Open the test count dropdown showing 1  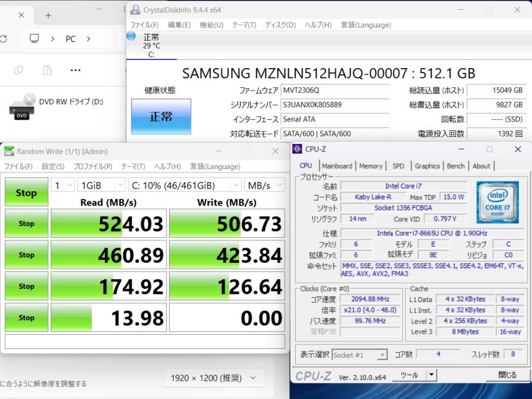(x=63, y=185)
